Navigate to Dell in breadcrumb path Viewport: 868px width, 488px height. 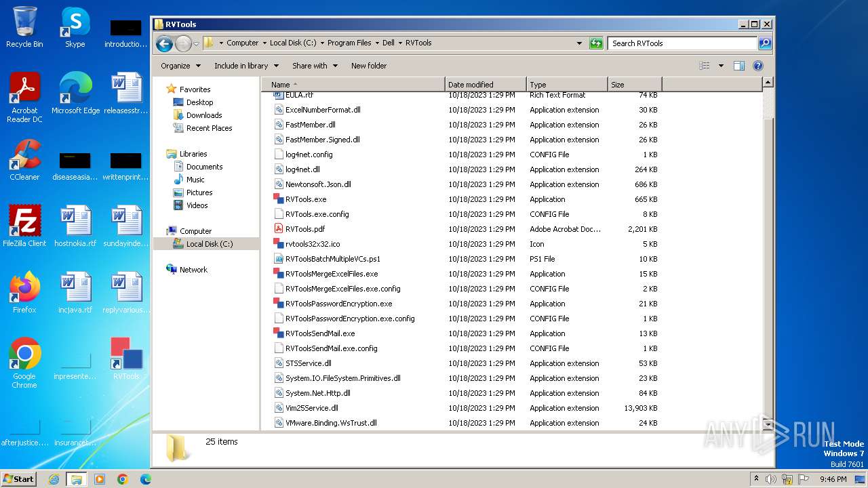click(389, 43)
